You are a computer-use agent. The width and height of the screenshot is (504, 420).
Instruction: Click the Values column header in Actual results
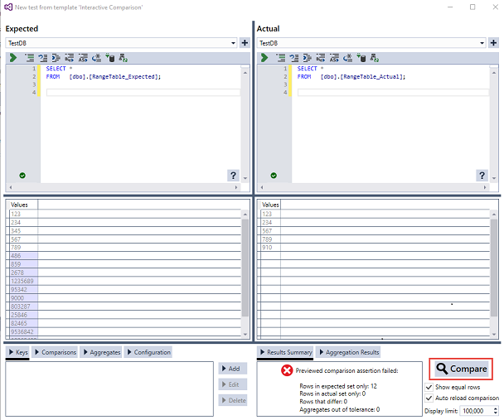270,205
